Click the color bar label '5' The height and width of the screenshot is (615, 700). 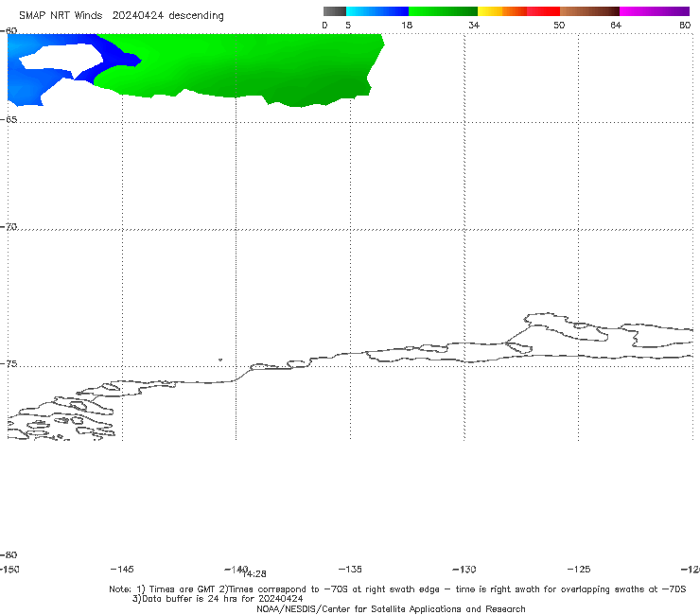(348, 25)
